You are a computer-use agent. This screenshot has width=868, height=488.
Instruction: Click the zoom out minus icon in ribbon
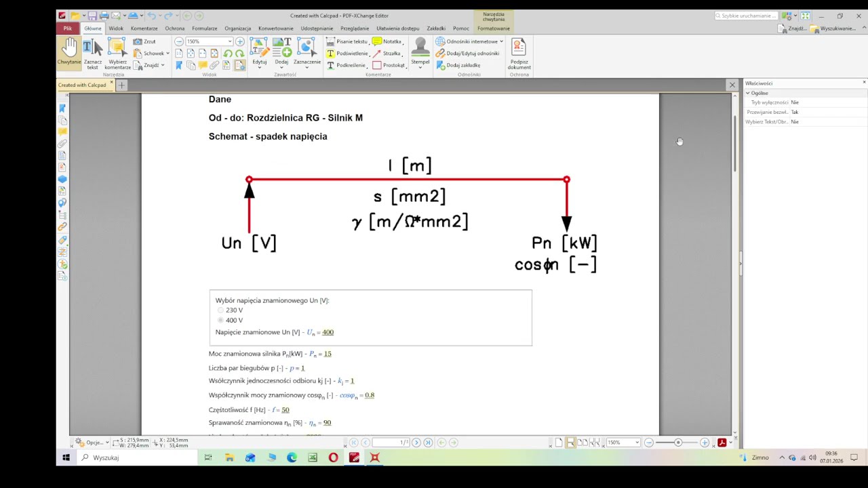pyautogui.click(x=179, y=41)
